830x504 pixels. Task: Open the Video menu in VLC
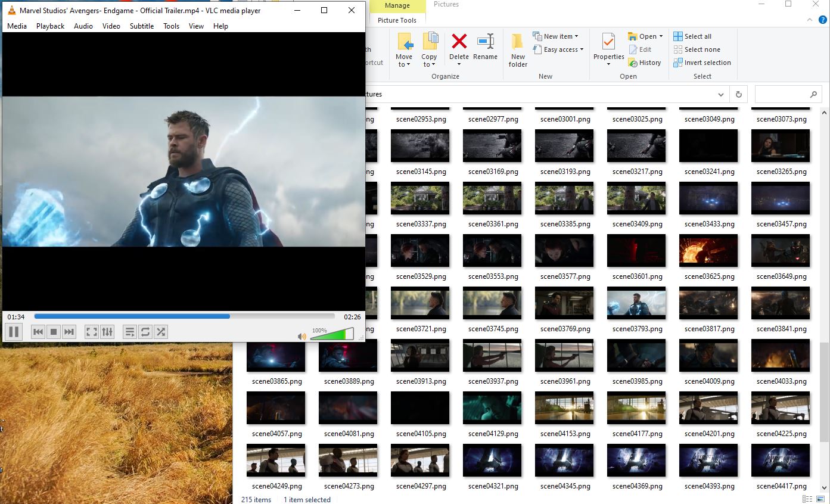111,26
